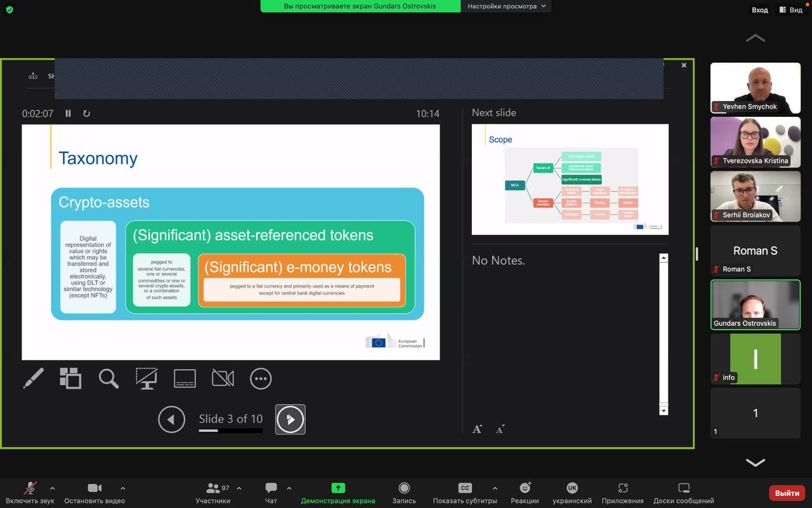The width and height of the screenshot is (812, 508).
Task: Open Chat (Чат) panel
Action: coord(271,492)
